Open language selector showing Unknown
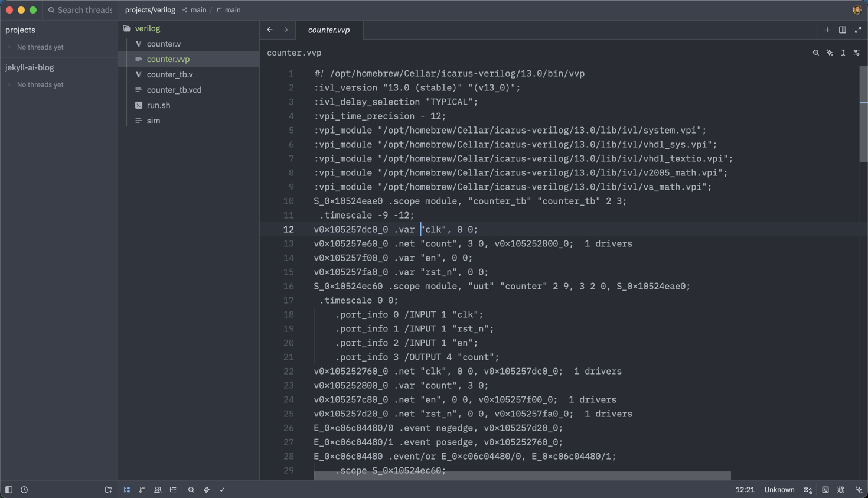 tap(779, 490)
